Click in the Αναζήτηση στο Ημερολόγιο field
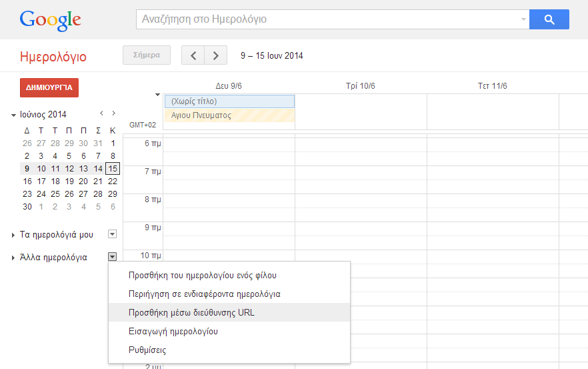 [x=327, y=19]
